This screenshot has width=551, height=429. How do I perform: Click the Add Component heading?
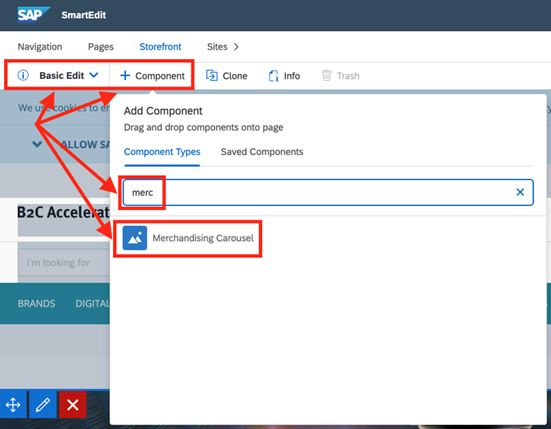pos(163,111)
